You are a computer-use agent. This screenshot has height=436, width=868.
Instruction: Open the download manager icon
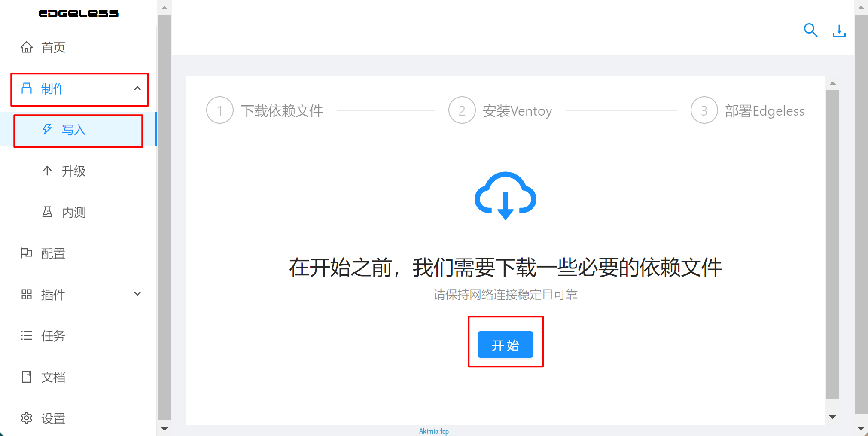click(x=839, y=30)
